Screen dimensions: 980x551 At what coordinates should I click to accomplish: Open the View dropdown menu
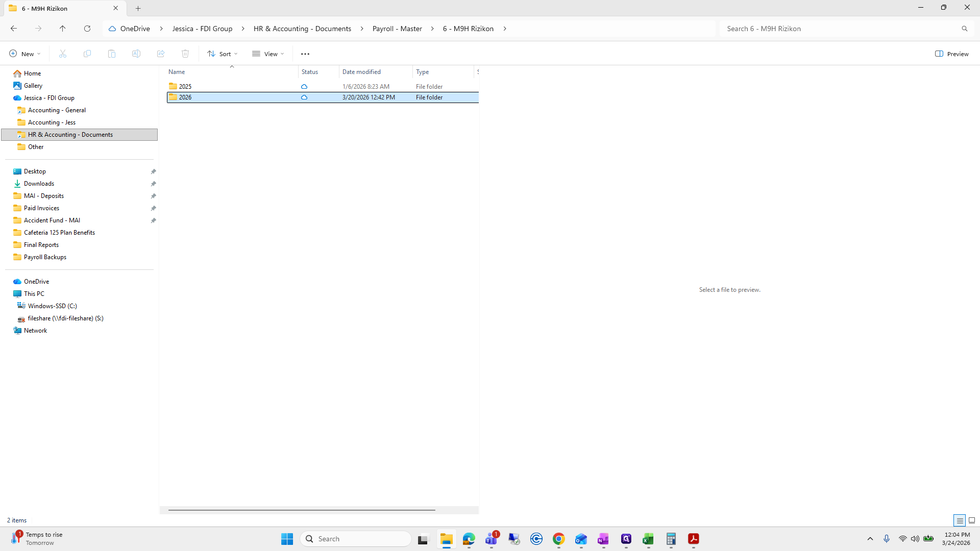click(x=268, y=54)
